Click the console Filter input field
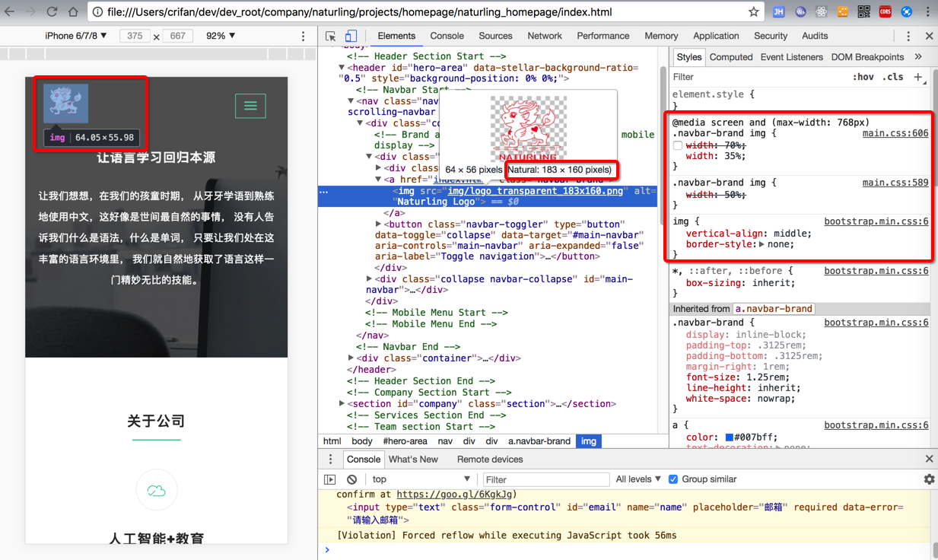The image size is (938, 560). pos(546,479)
